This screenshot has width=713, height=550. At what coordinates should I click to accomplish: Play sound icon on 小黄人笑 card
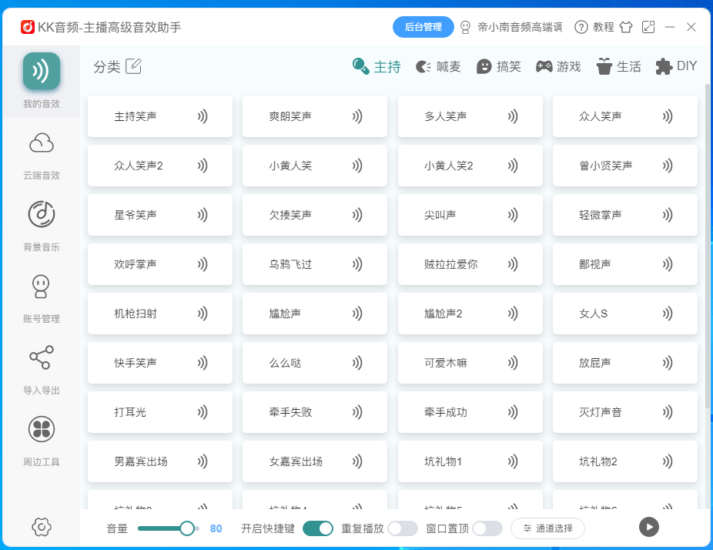357,165
